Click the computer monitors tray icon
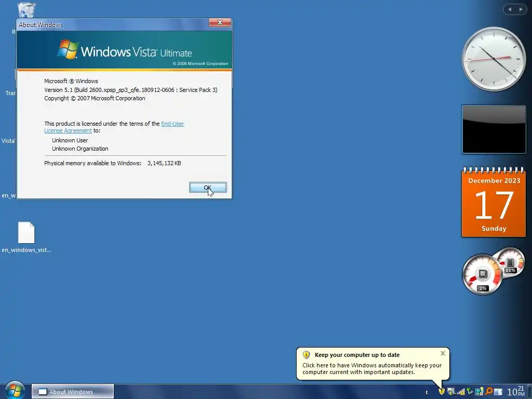Viewport: 532px width, 399px height. coord(451,391)
